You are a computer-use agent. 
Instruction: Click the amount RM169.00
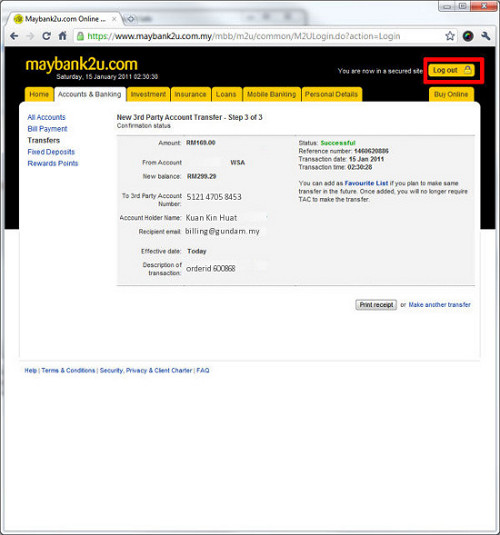[201, 143]
